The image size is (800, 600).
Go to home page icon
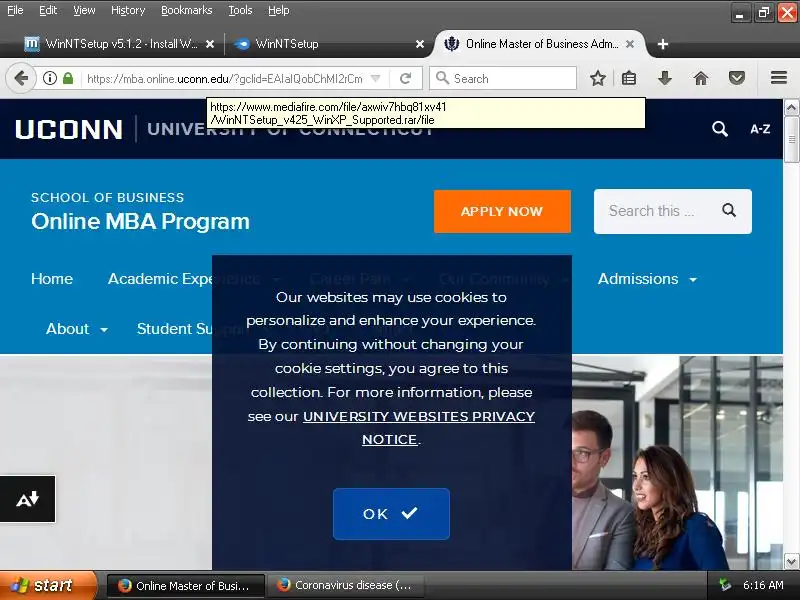click(x=701, y=78)
